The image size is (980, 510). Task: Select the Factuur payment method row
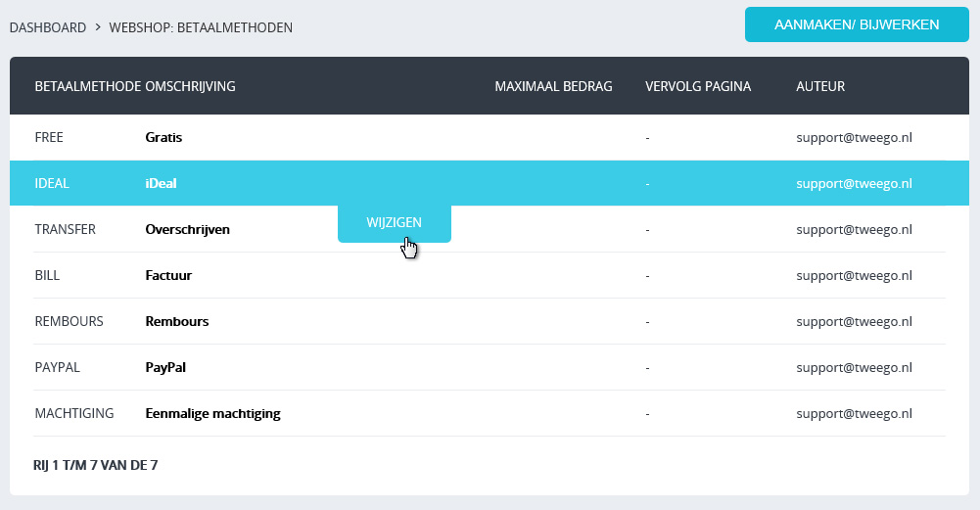pos(168,276)
